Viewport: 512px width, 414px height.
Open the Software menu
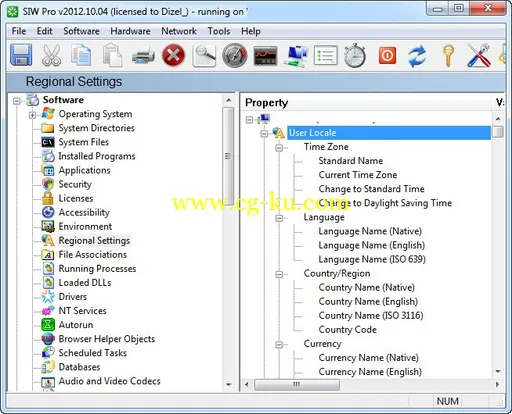(x=81, y=31)
